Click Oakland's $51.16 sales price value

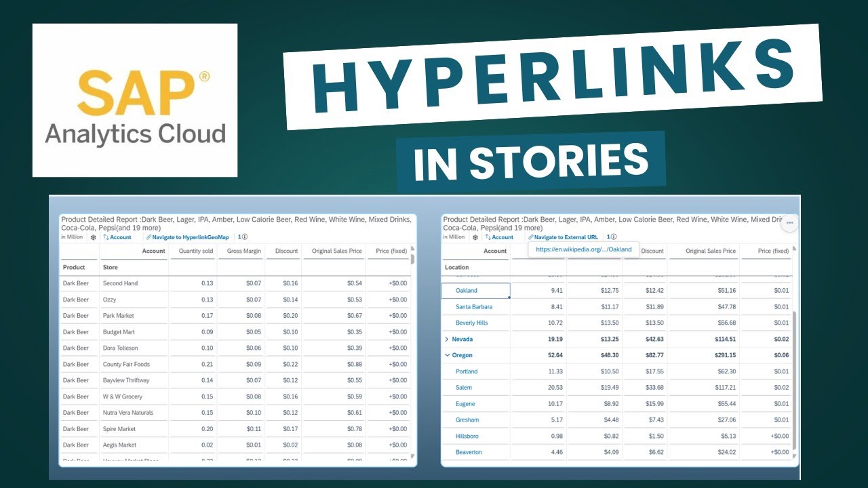[725, 291]
